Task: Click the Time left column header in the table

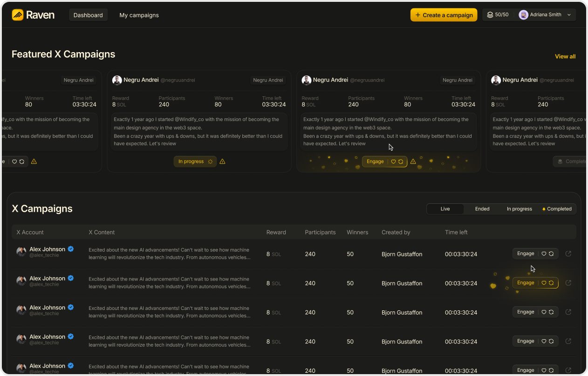Action: (456, 232)
